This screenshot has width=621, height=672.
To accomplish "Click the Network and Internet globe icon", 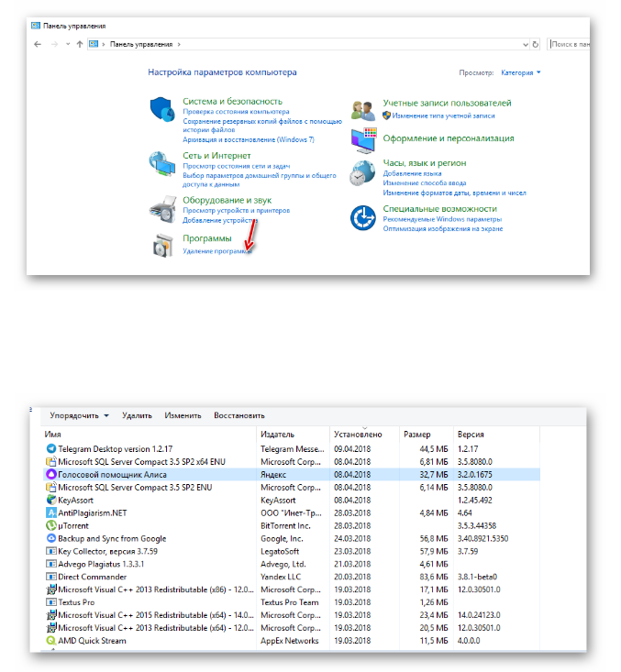I will [162, 164].
